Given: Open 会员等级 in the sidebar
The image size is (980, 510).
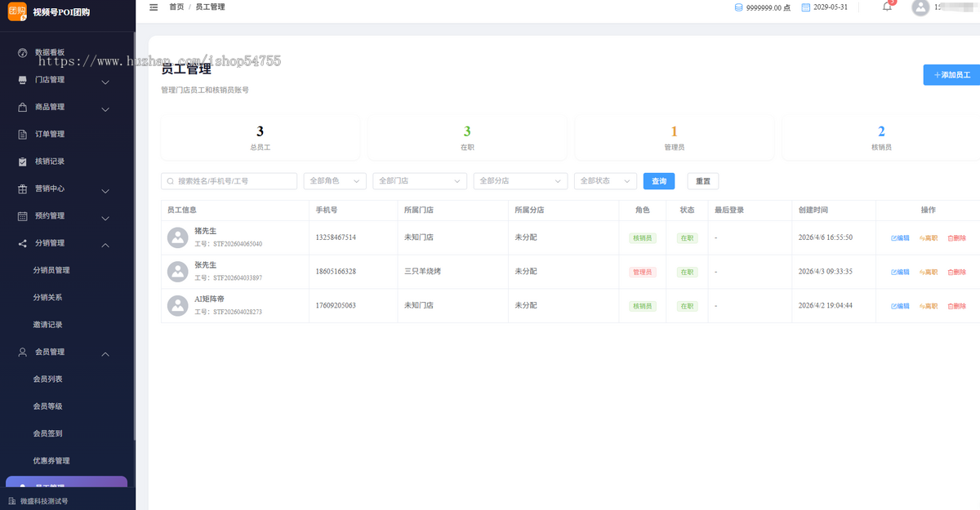Looking at the screenshot, I should point(47,406).
